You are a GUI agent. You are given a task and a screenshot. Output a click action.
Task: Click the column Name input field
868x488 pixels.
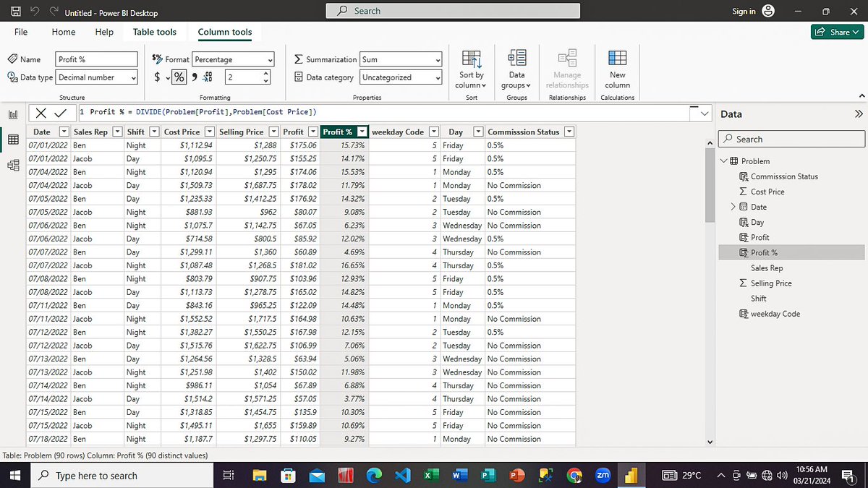coord(96,59)
